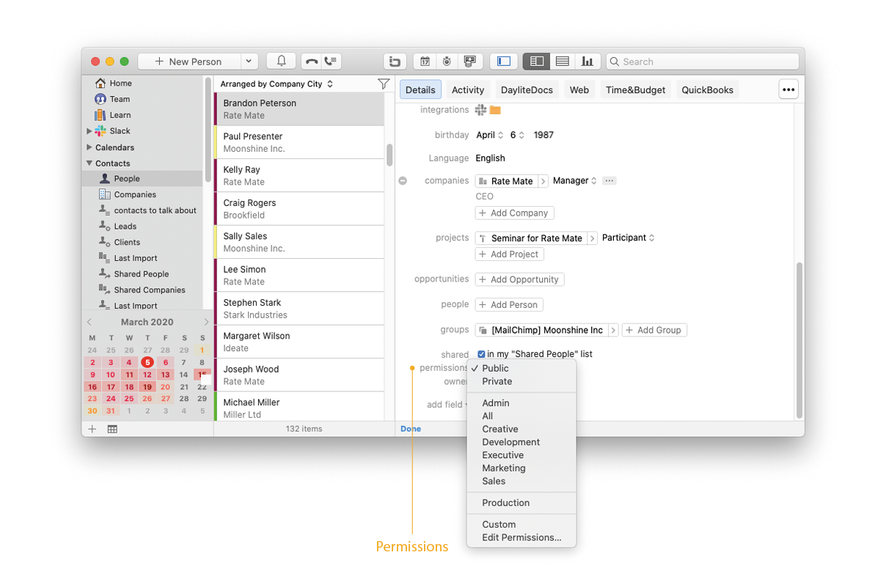Viewport: 875px width, 588px height.
Task: Open the filter funnel above the people list
Action: [384, 84]
